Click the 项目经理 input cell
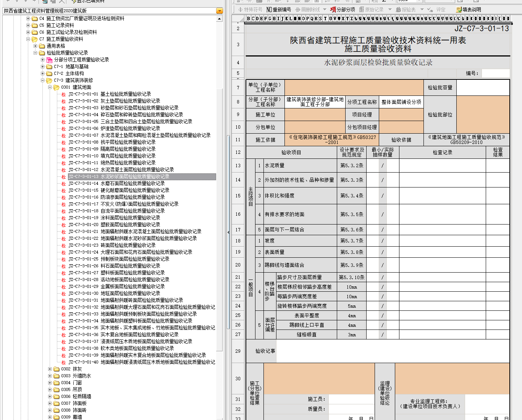This screenshot has width=522, height=420. click(401, 115)
